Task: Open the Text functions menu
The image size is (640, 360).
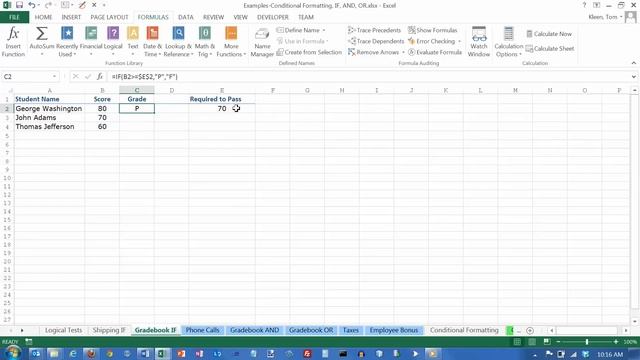Action: tap(133, 42)
